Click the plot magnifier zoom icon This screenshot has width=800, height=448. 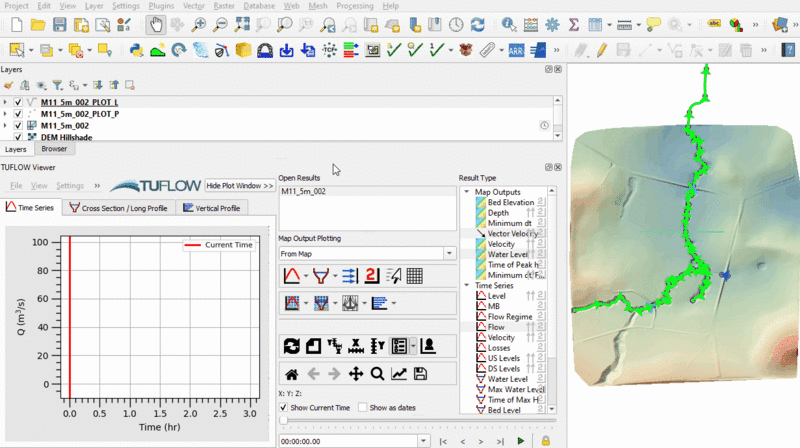click(377, 374)
